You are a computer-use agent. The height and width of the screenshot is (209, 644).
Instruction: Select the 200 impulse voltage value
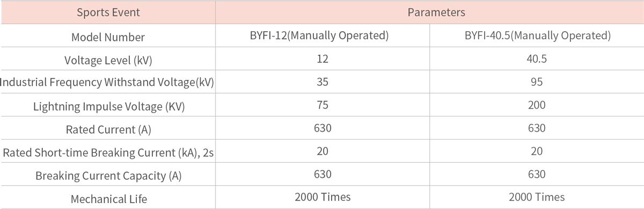[x=537, y=105]
